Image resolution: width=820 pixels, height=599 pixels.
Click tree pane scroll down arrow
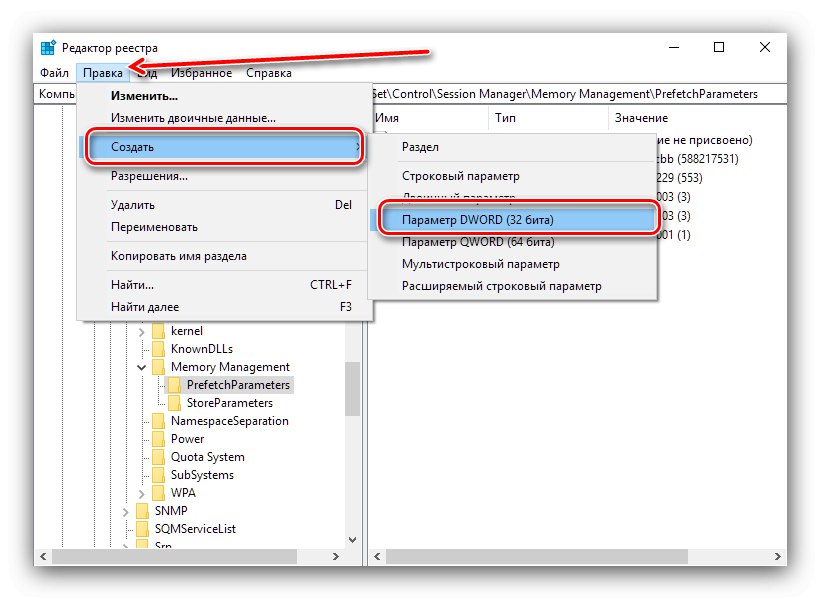tap(352, 540)
